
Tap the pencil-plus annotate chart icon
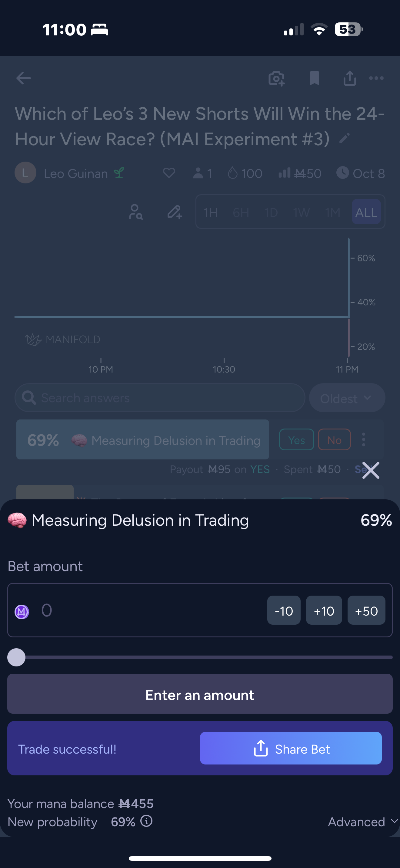[x=175, y=212]
